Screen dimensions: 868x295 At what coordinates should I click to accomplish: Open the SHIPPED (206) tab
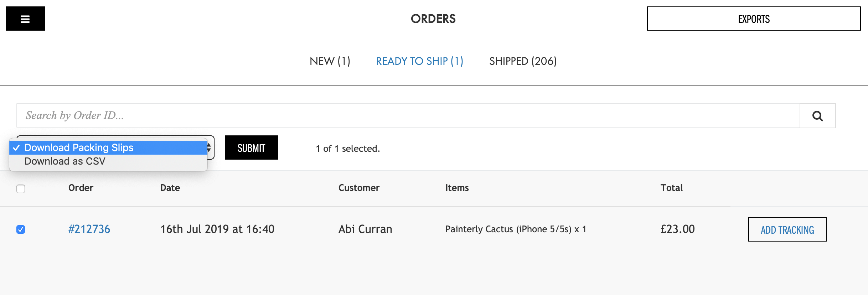click(523, 61)
